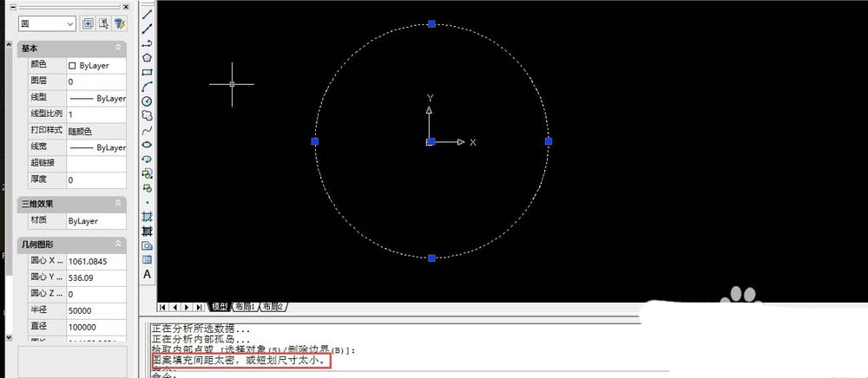Select the Ellipse Arc tool

[148, 160]
